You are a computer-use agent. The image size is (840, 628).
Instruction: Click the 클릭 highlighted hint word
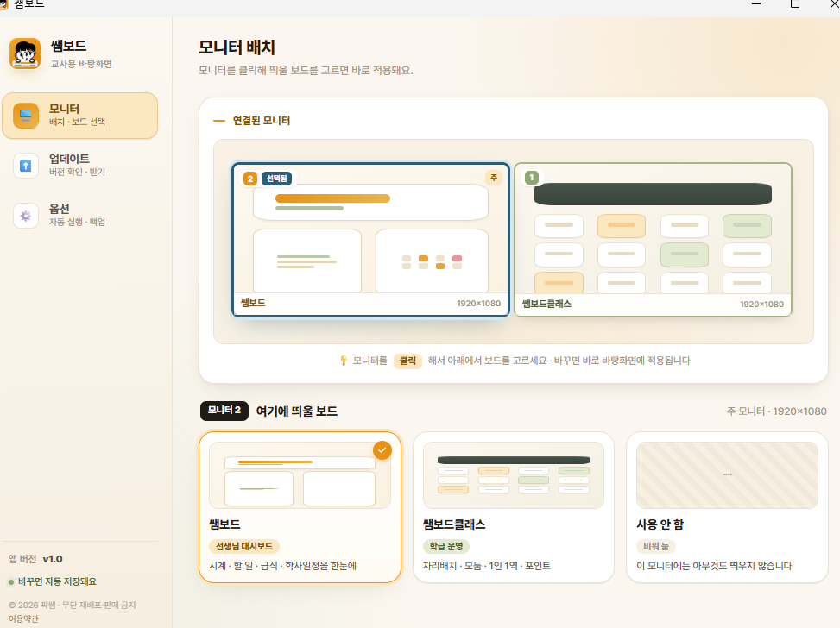(x=407, y=361)
